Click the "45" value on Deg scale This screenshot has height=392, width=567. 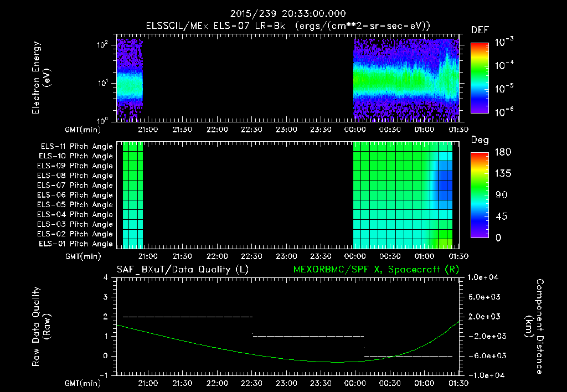pos(501,216)
